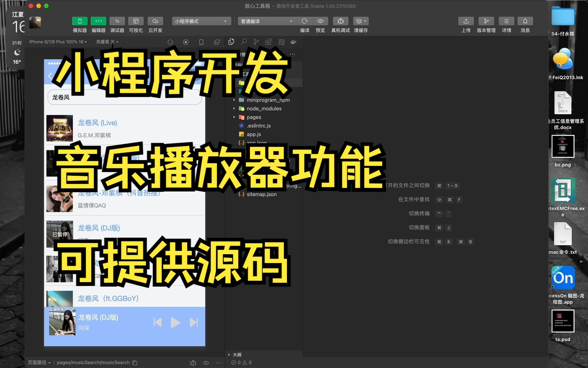Open the 普通编译 compile mode dropdown
The image size is (588, 368).
coord(266,21)
